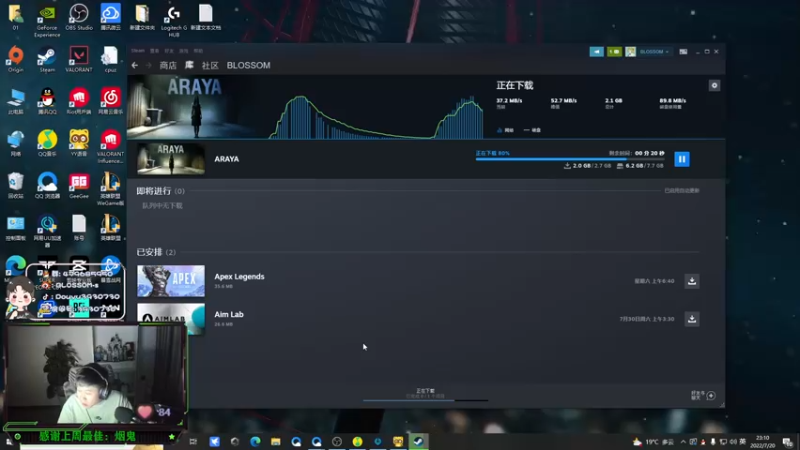Open the Apex Legends thumbnail
This screenshot has width=800, height=450.
[171, 281]
